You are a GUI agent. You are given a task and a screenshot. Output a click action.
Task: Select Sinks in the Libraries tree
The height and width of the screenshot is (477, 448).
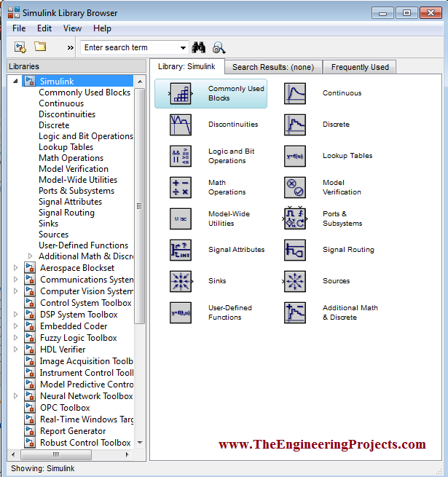48,224
